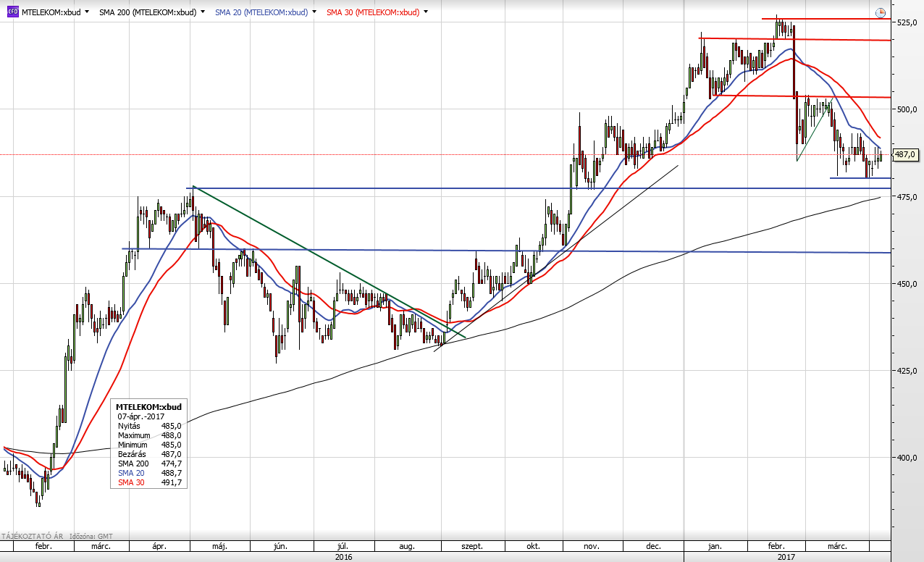
Task: Select the Nyitás 485,0 row
Action: (149, 426)
